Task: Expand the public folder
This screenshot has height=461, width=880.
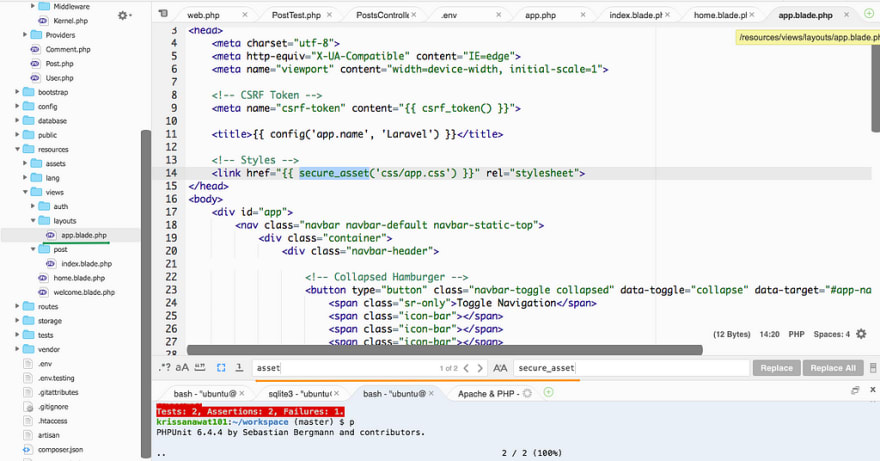Action: click(x=17, y=135)
